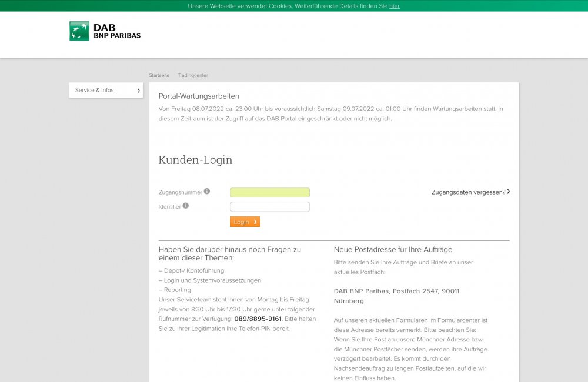Follow the 'hier' cookie details link
This screenshot has height=382, width=588.
coord(395,6)
